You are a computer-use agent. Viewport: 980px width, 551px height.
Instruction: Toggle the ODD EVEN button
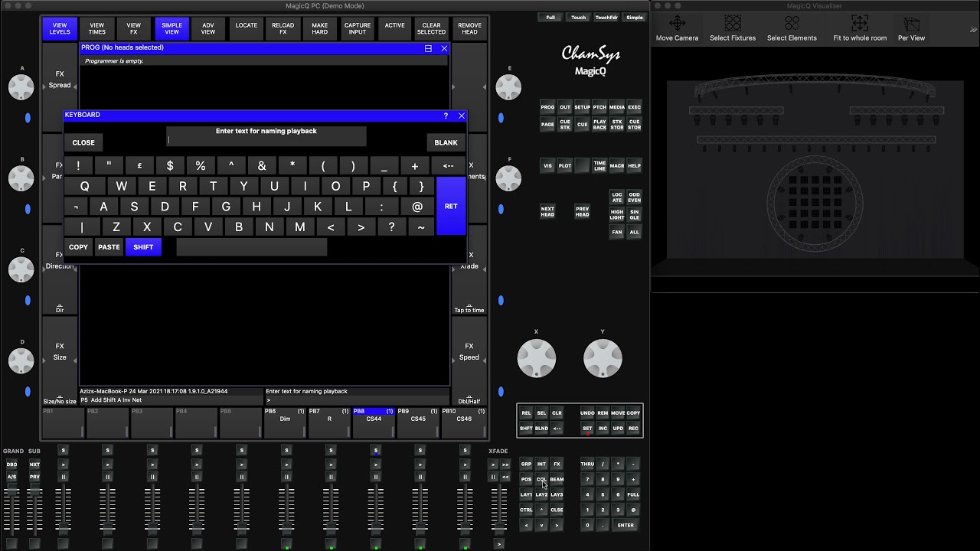tap(634, 197)
